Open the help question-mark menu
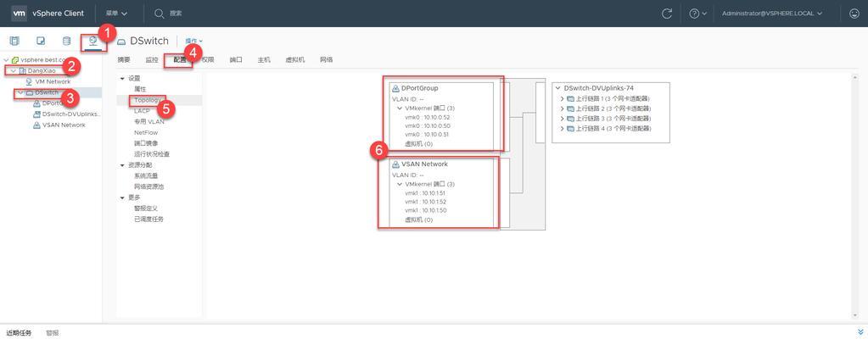This screenshot has width=868, height=339. tap(697, 14)
